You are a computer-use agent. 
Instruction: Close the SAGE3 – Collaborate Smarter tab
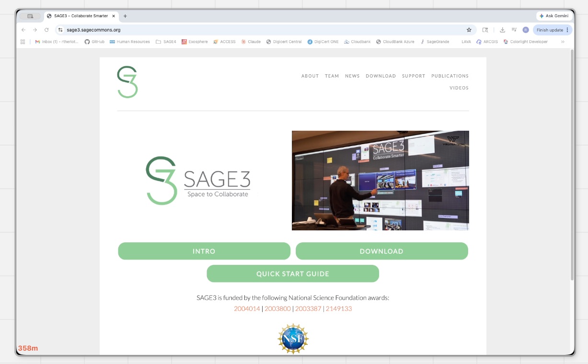[114, 16]
